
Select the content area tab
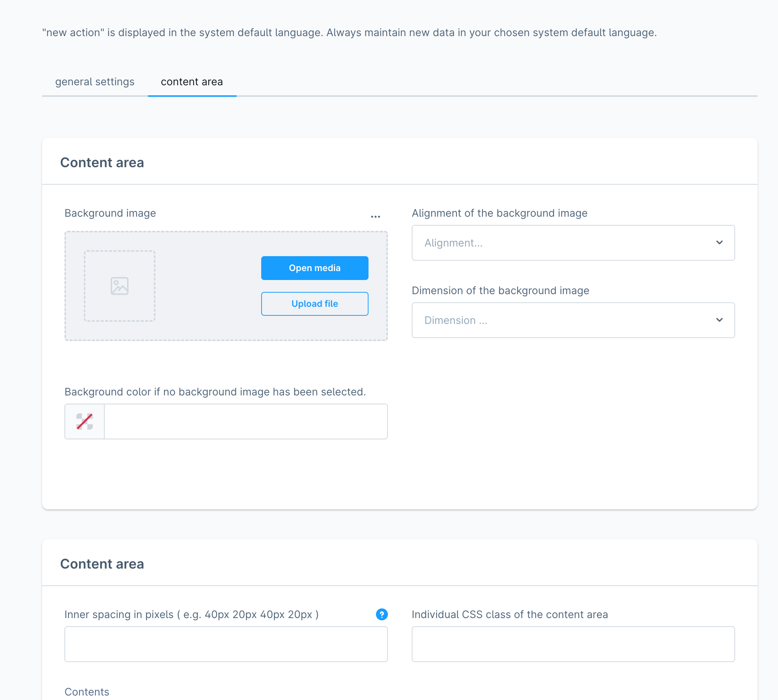click(192, 82)
